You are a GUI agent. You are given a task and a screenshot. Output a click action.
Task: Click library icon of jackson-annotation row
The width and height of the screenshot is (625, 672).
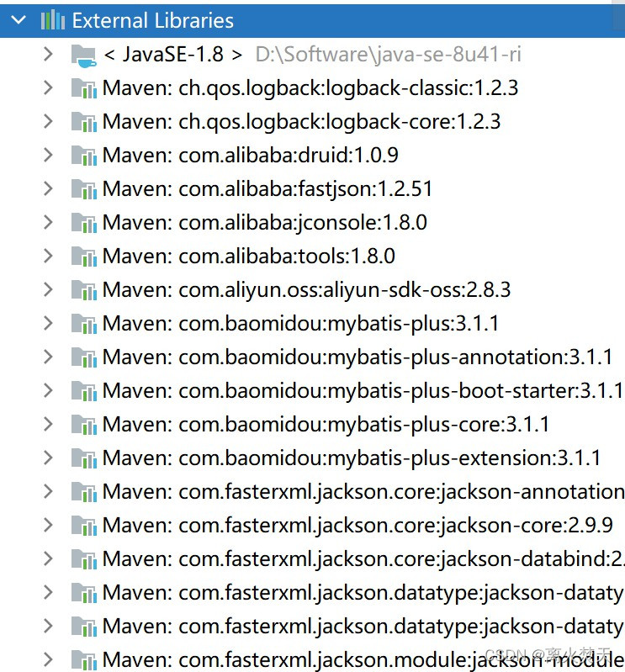click(84, 492)
